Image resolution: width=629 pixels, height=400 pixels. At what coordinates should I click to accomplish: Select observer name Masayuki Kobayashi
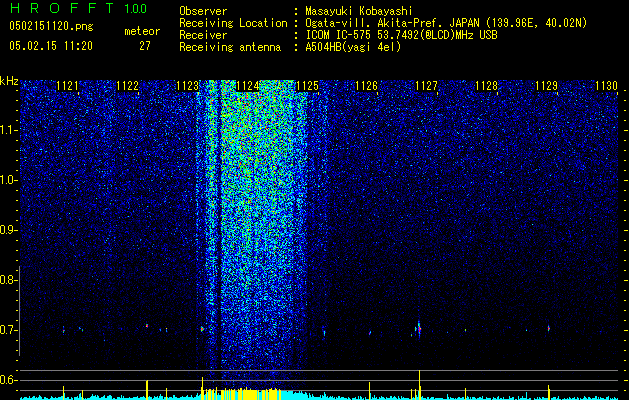point(359,11)
